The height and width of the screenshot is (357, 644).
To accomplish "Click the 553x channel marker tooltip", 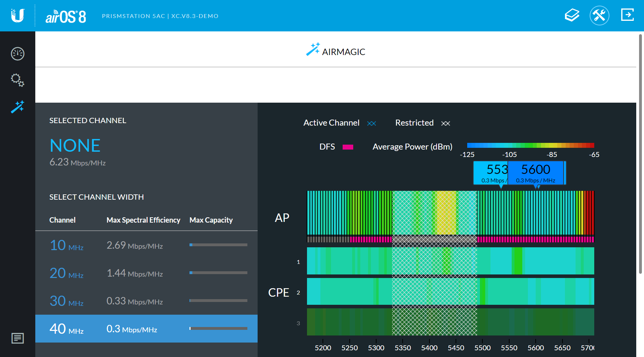I will point(490,173).
